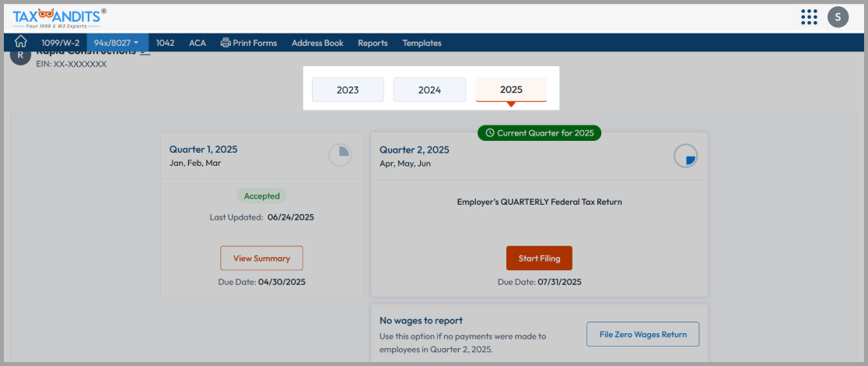Expand the 94x/8027 dropdown
This screenshot has height=366, width=868.
tap(116, 43)
